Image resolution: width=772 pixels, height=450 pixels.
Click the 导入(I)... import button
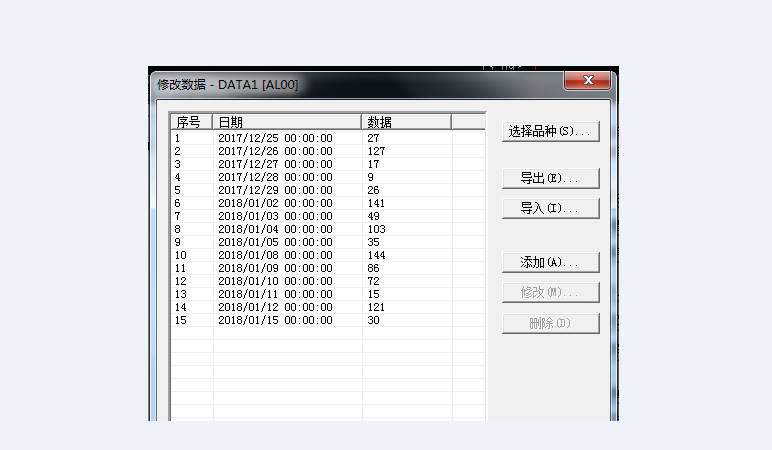pos(550,208)
